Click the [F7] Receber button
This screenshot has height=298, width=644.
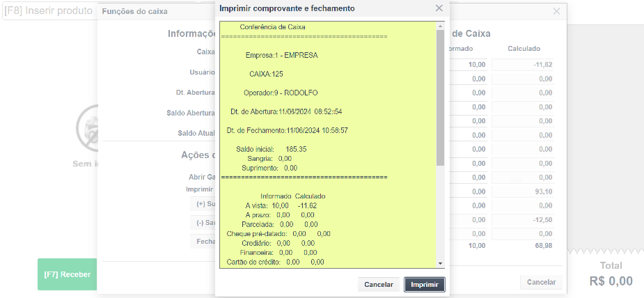coord(67,274)
